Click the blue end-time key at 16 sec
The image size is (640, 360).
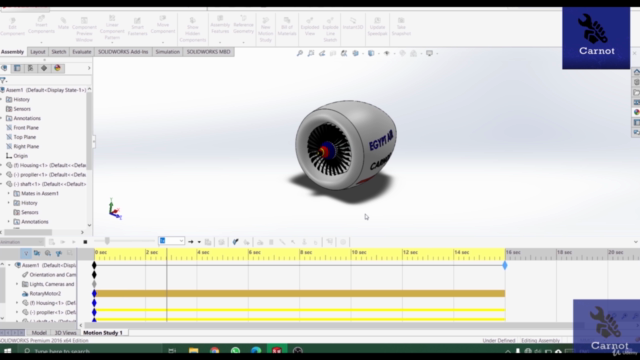pos(505,265)
